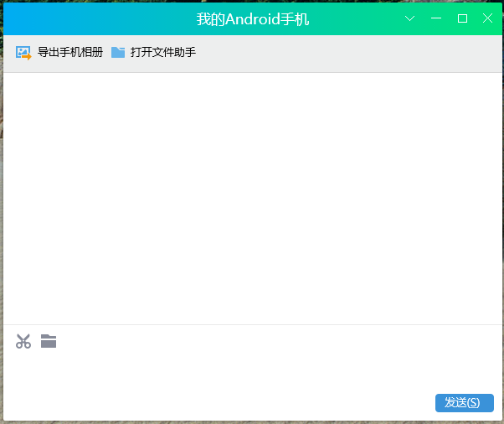504x424 pixels.
Task: Maximize the 我的Android手机 window
Action: [462, 18]
